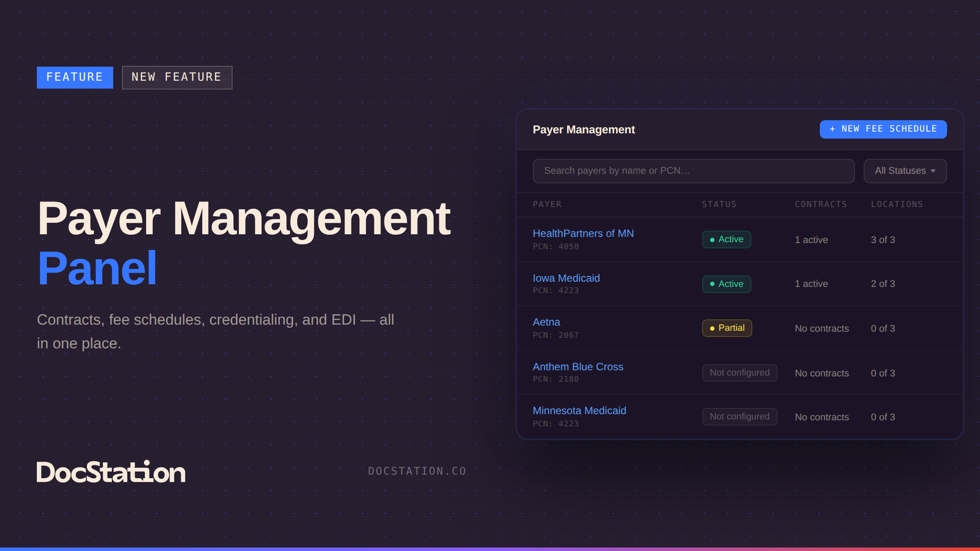The image size is (980, 551).
Task: Focus the Search payers by name field
Action: pos(694,171)
